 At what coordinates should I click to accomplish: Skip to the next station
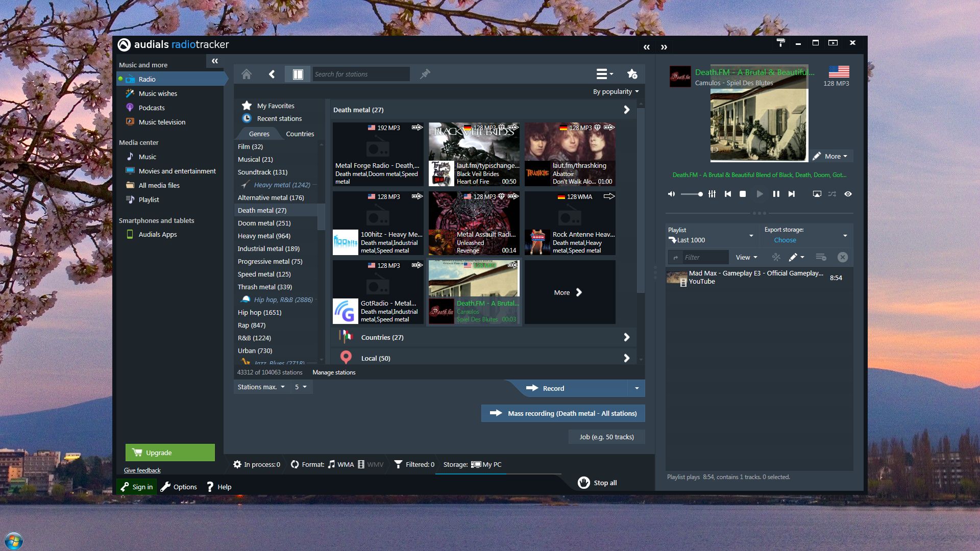[x=792, y=194]
